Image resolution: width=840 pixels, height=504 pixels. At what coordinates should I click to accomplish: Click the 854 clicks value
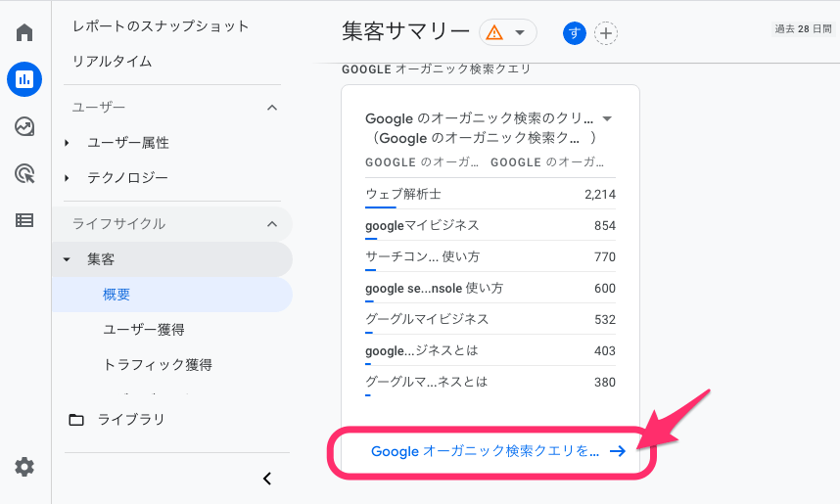[x=605, y=225]
